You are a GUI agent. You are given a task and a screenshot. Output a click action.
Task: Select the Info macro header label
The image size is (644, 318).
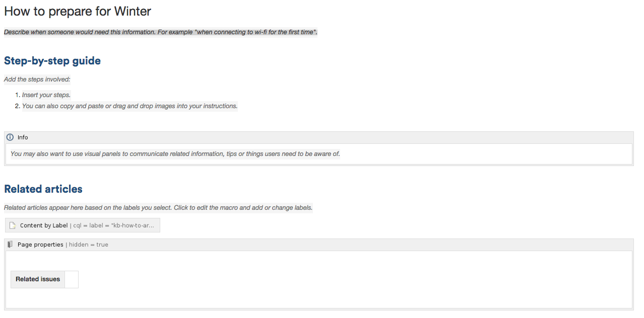(x=23, y=137)
